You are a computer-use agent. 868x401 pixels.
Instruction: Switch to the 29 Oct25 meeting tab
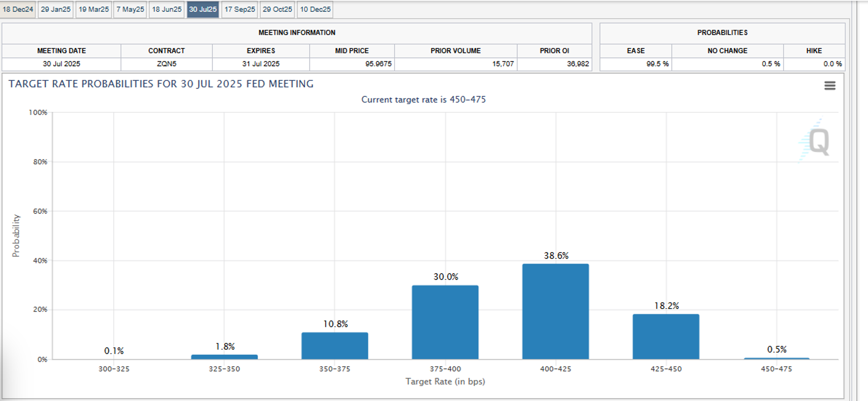click(x=277, y=9)
